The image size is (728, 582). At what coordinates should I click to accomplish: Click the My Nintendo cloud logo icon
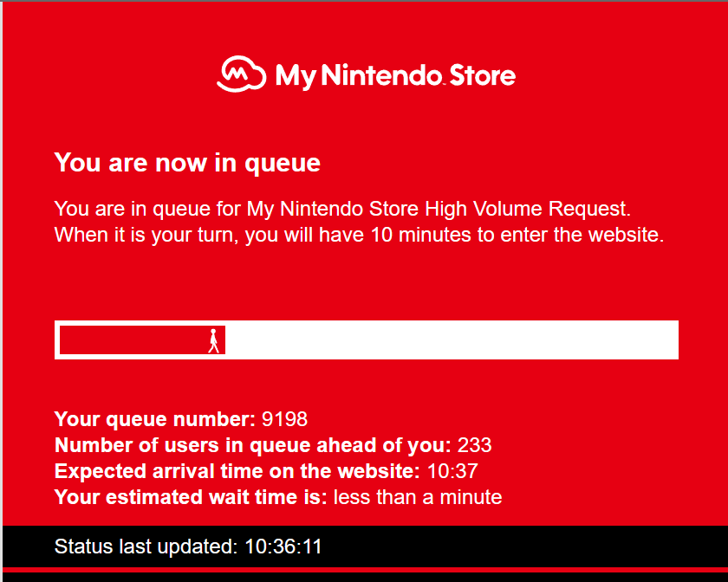point(241,75)
